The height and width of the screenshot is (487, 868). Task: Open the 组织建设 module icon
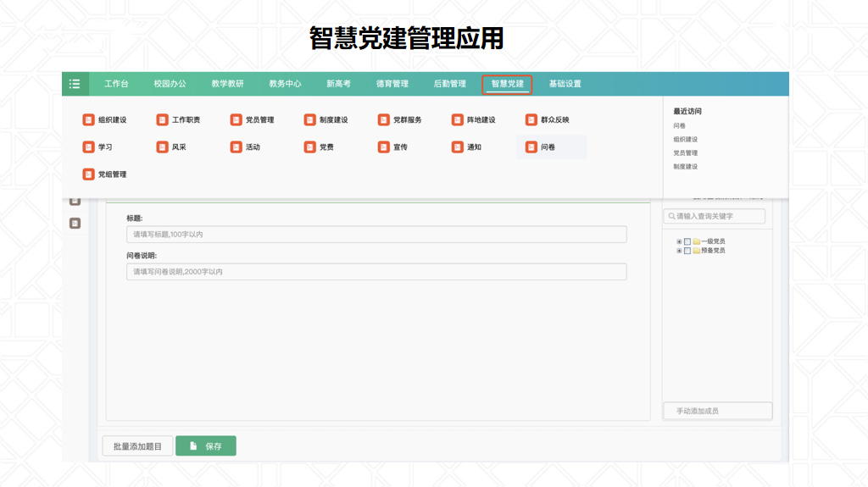coord(88,120)
